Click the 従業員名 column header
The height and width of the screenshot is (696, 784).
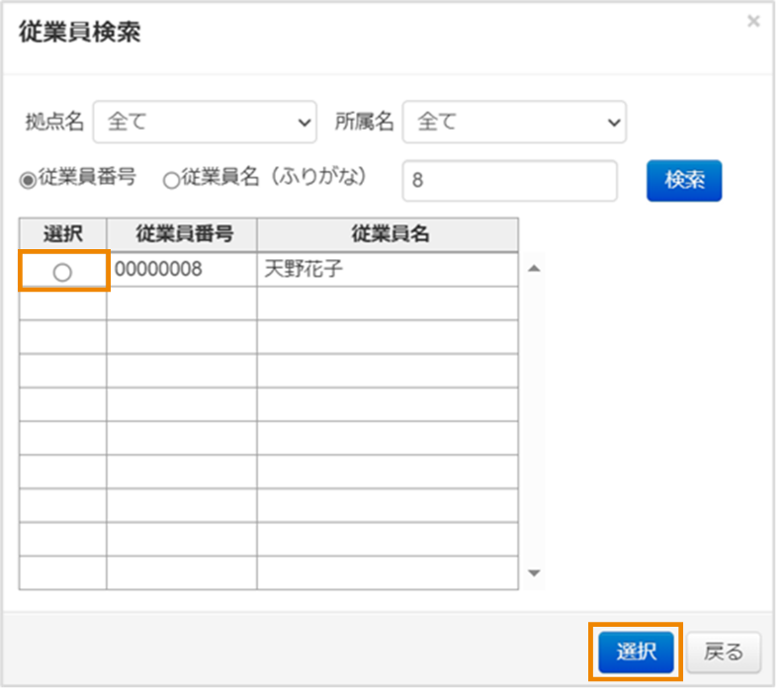[x=388, y=234]
